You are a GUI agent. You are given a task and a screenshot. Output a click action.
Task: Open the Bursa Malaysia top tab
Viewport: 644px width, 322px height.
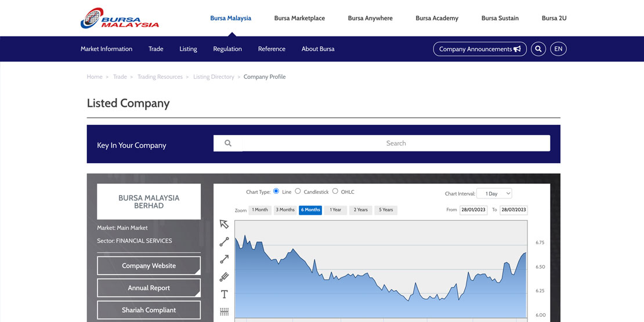[231, 18]
